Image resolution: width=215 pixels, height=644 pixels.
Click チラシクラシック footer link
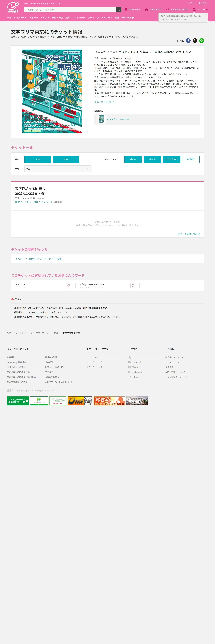(x=95, y=362)
